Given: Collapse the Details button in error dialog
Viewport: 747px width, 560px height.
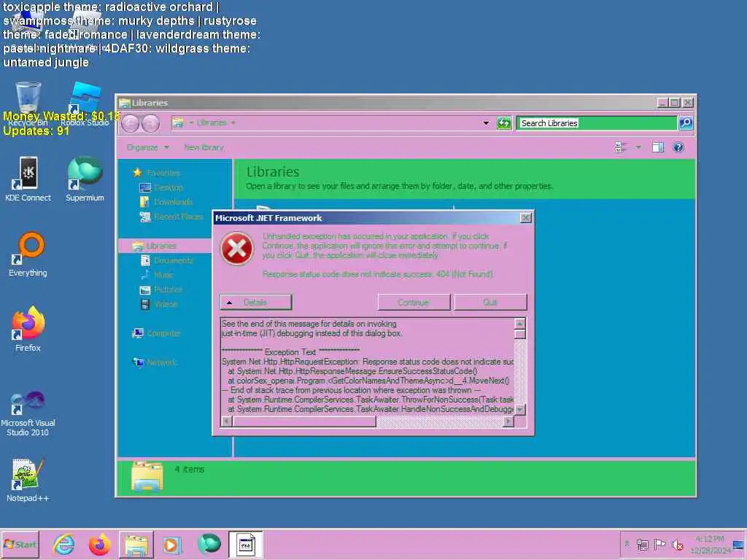Looking at the screenshot, I should point(256,303).
